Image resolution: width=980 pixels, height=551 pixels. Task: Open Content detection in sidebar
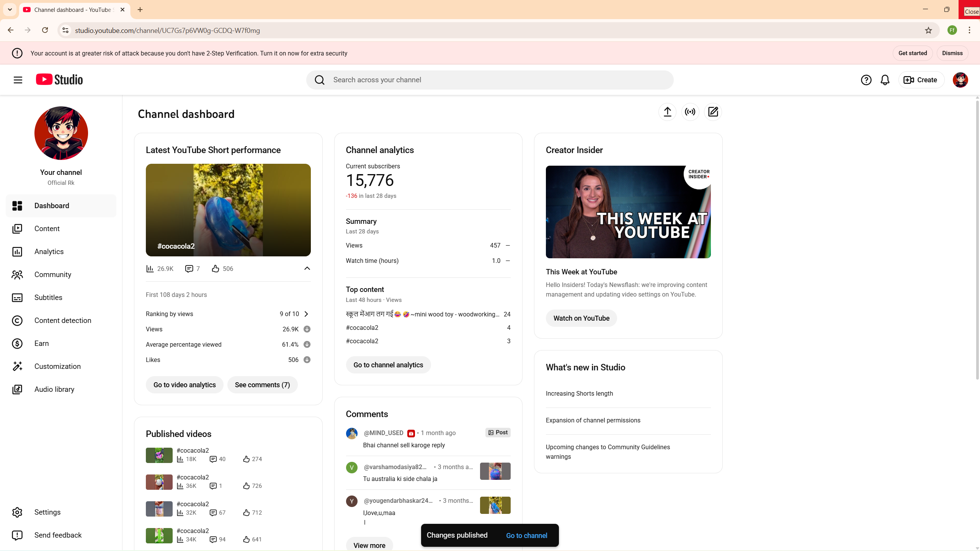63,321
